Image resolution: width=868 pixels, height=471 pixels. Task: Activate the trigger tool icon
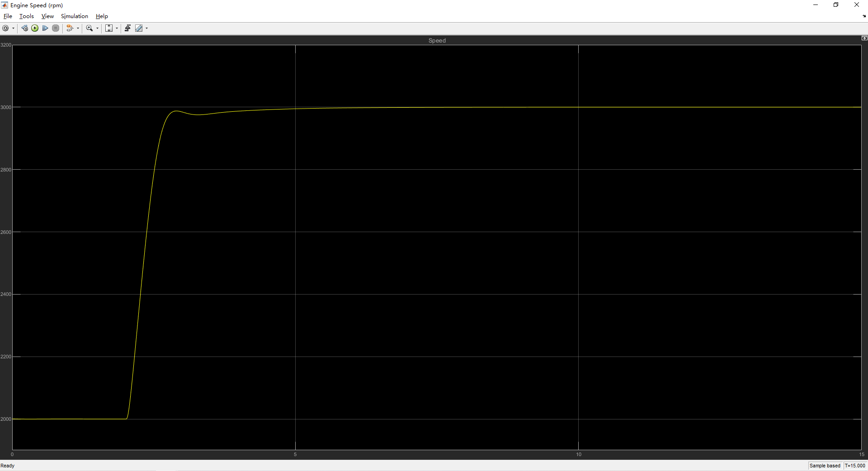[127, 28]
